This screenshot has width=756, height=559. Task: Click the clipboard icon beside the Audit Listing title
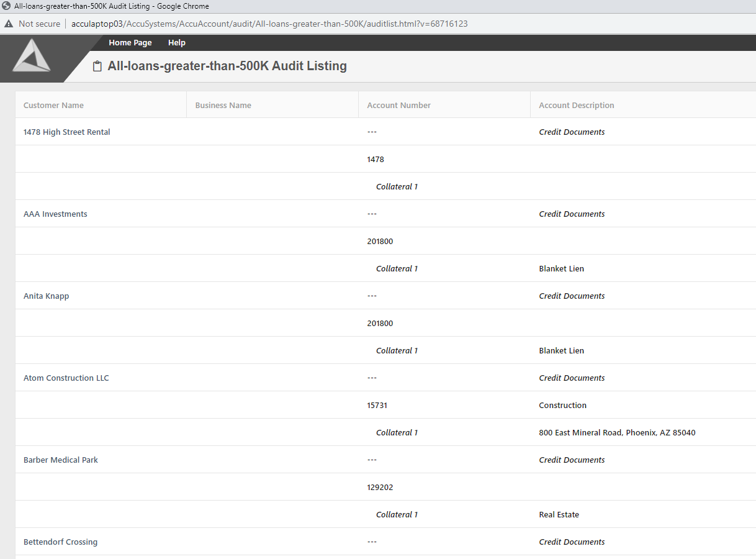point(97,66)
